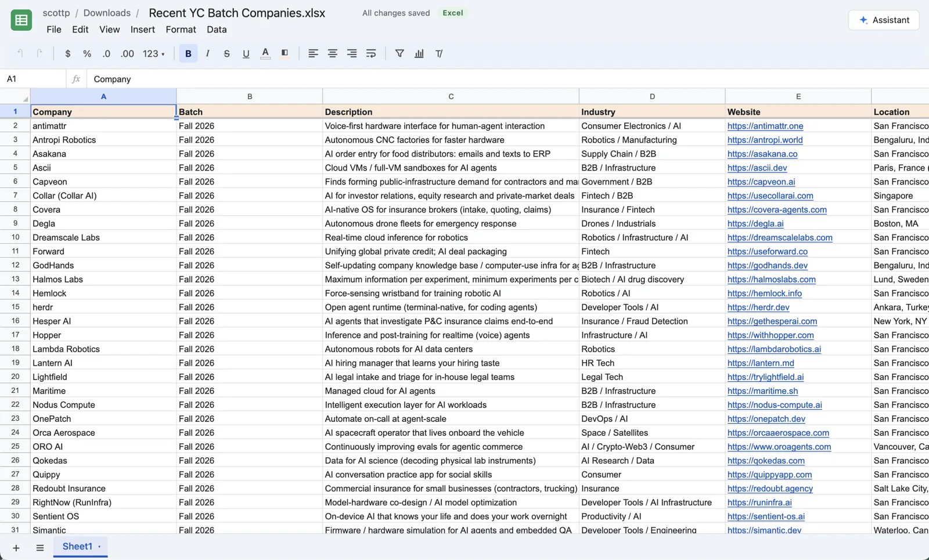
Task: Apply percent format icon
Action: coord(87,53)
